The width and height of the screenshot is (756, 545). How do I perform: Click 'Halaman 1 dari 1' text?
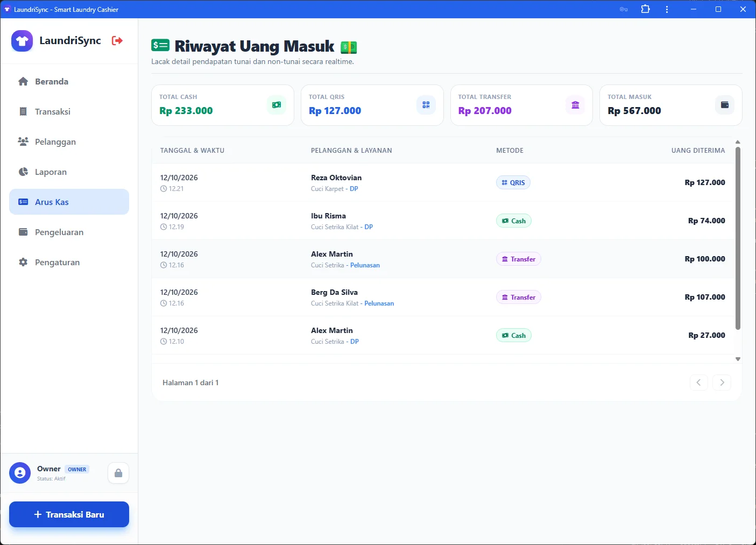[190, 383]
